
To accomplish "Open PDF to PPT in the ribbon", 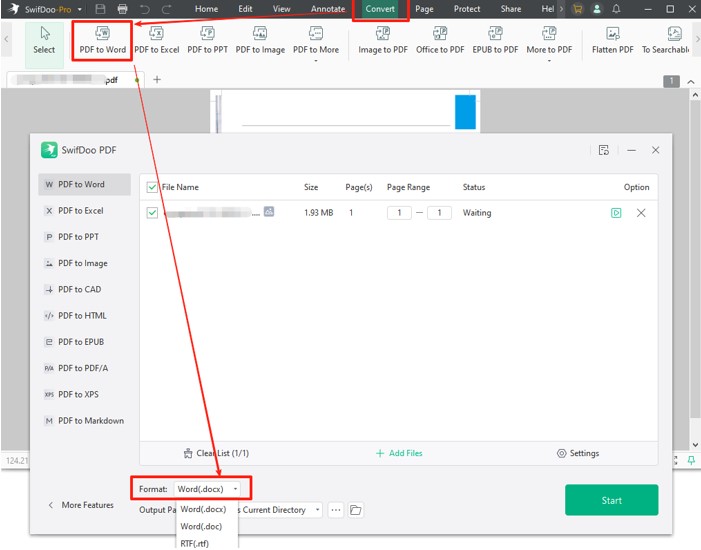I will tap(207, 41).
